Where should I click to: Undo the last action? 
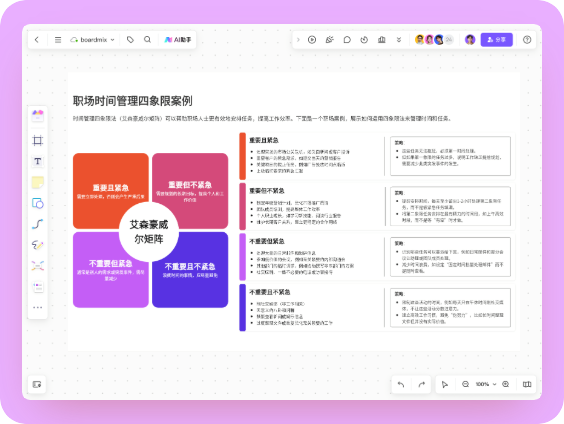click(401, 384)
